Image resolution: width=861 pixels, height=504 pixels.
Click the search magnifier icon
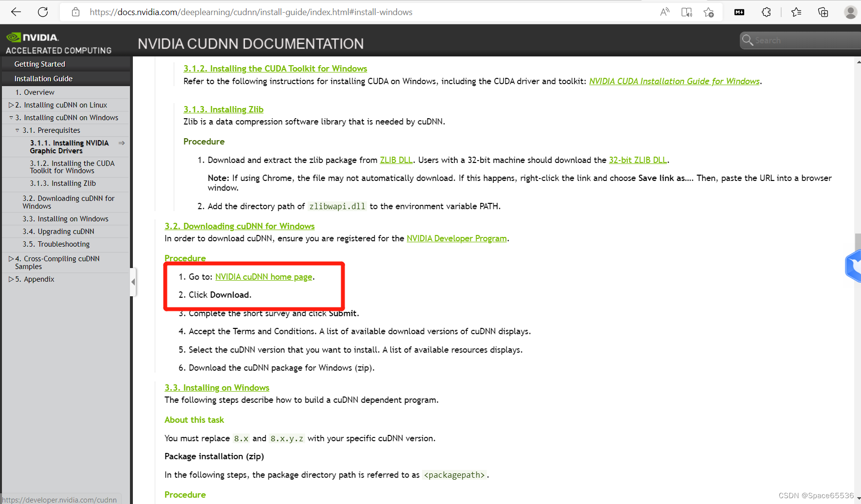tap(748, 40)
